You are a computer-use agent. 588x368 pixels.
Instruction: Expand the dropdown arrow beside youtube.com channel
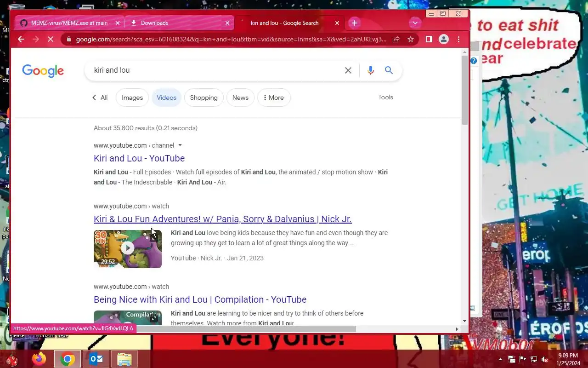(180, 145)
